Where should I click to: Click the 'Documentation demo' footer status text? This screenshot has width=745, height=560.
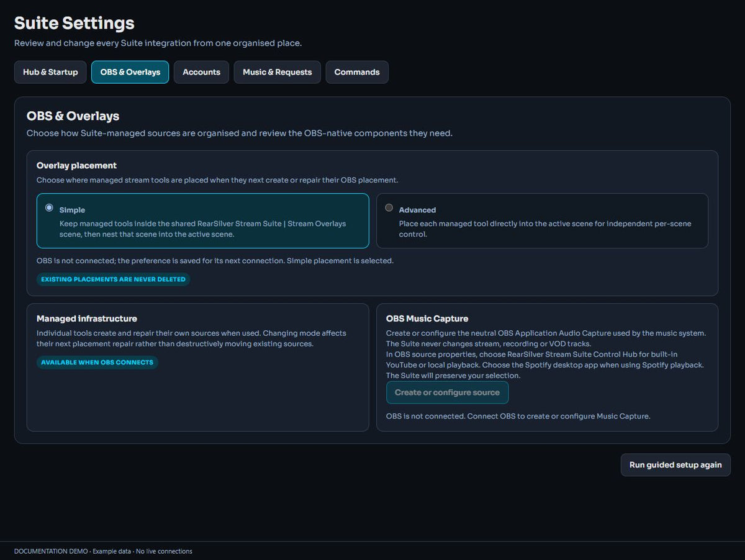point(103,551)
